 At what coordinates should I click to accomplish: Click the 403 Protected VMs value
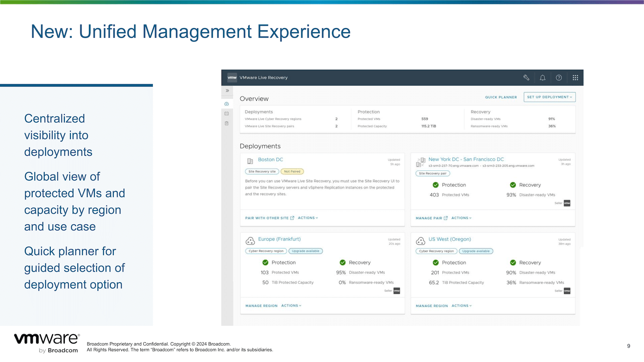click(x=434, y=195)
